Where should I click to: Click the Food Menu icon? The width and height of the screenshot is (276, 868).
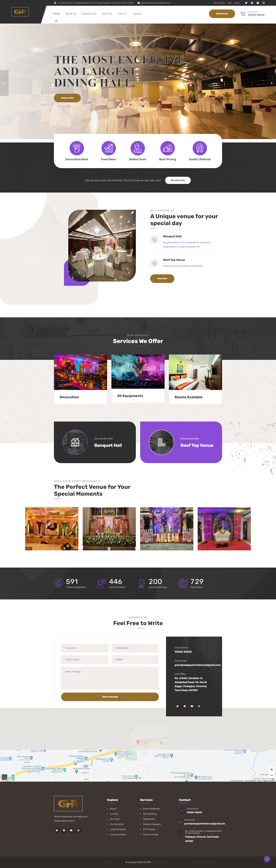(x=109, y=148)
